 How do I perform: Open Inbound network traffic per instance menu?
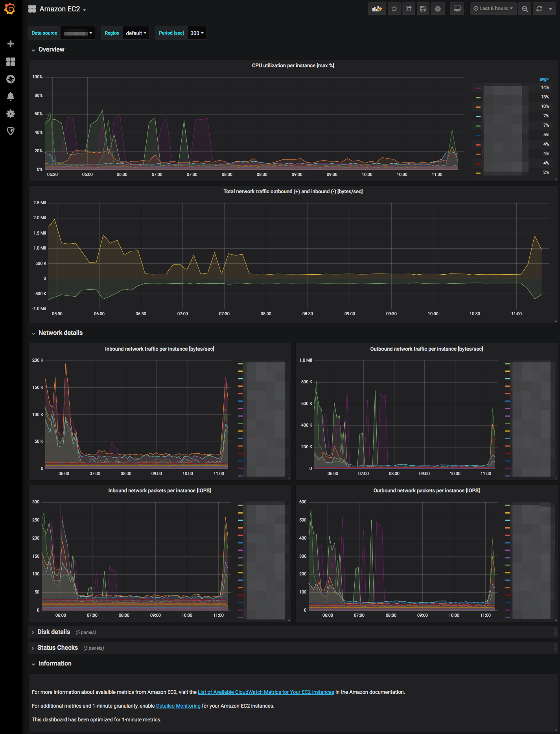tap(160, 349)
